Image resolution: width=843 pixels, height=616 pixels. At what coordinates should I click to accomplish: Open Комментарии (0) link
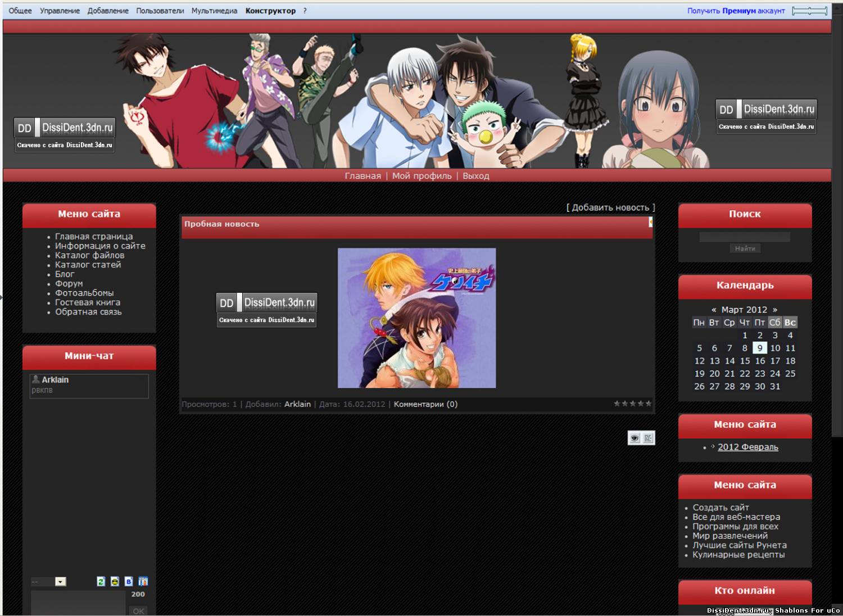coord(425,404)
